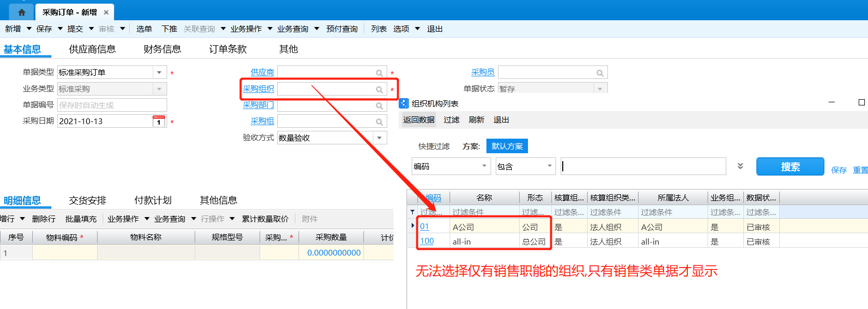The image size is (868, 309).
Task: Expand the 单据类型 dropdown
Action: pos(159,72)
